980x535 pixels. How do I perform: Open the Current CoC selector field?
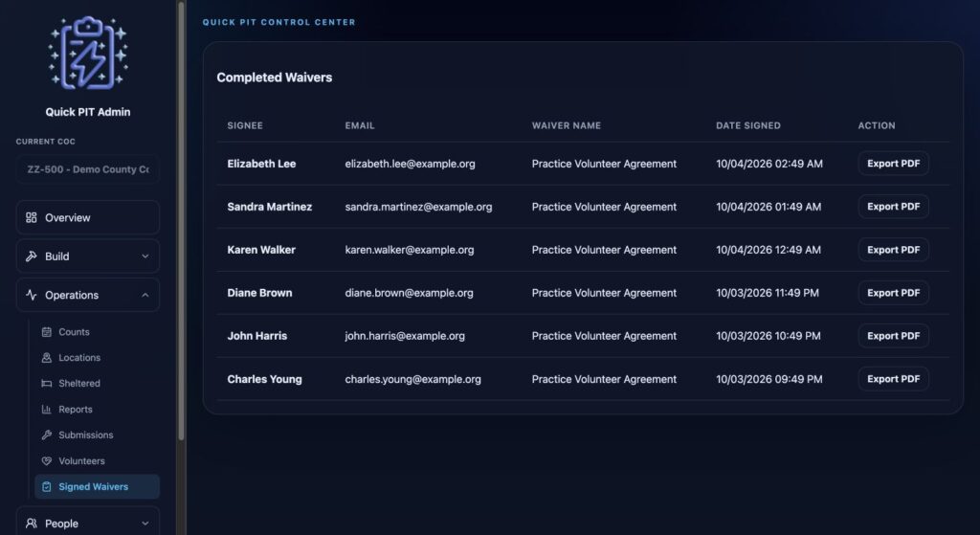(87, 169)
